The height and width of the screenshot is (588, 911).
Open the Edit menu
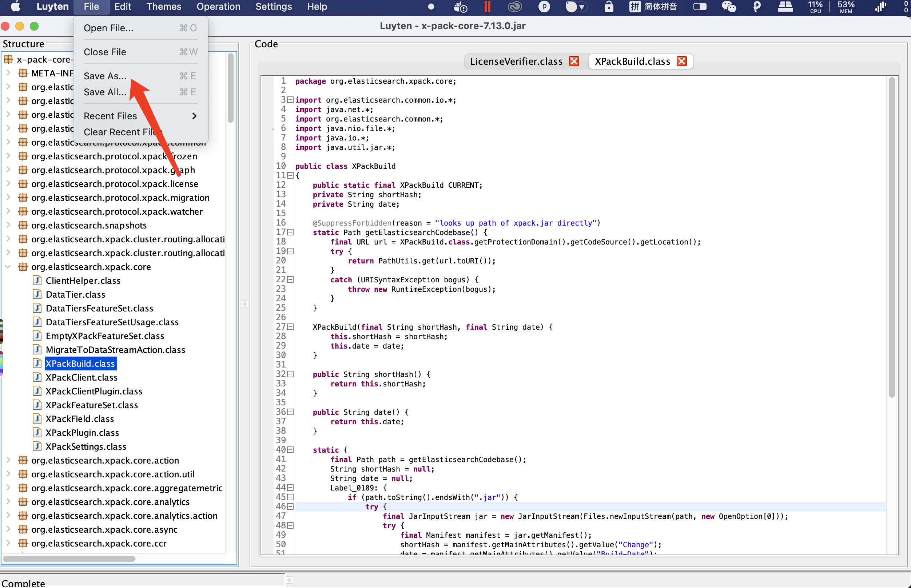123,7
